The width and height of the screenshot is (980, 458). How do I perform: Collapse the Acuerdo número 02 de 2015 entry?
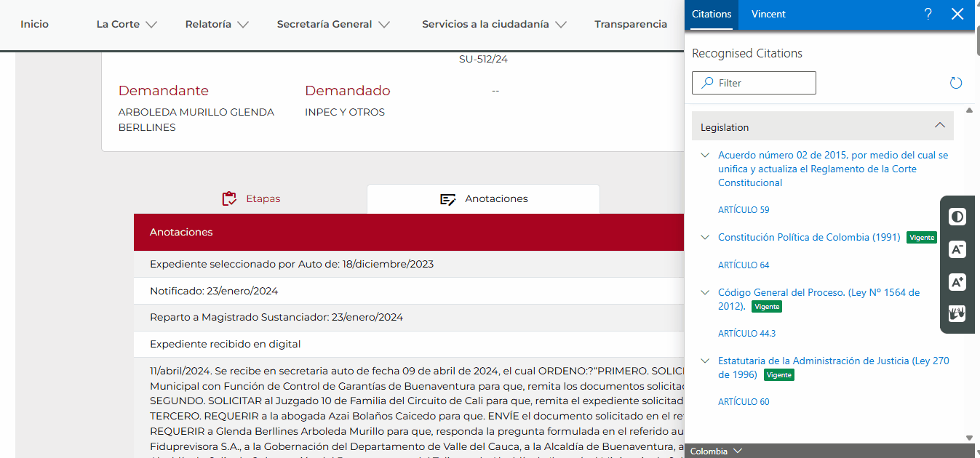tap(704, 155)
